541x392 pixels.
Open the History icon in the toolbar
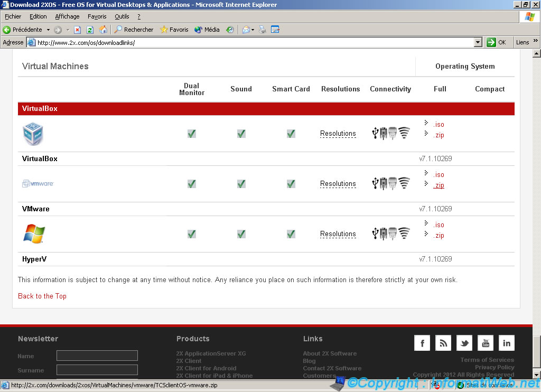(230, 30)
